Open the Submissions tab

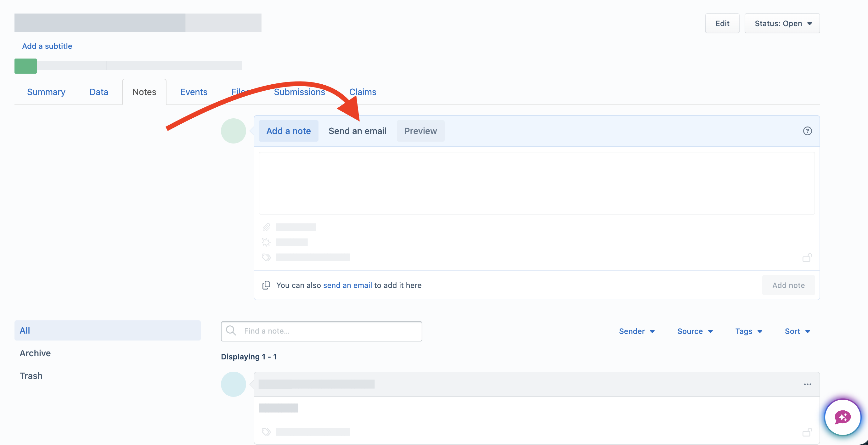(x=299, y=92)
